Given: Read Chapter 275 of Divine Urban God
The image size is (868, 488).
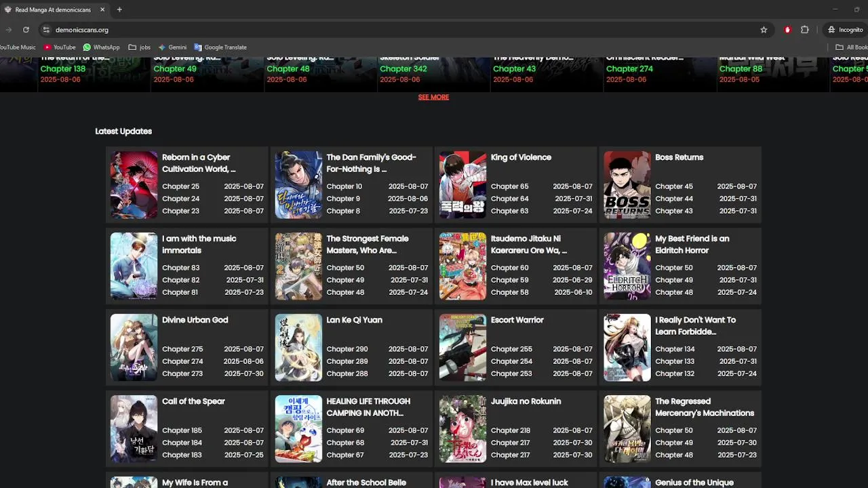Looking at the screenshot, I should pyautogui.click(x=182, y=349).
